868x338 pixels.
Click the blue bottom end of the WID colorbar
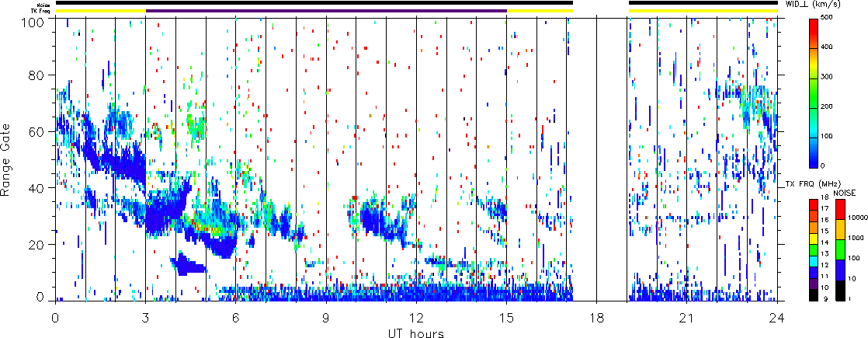pos(814,162)
